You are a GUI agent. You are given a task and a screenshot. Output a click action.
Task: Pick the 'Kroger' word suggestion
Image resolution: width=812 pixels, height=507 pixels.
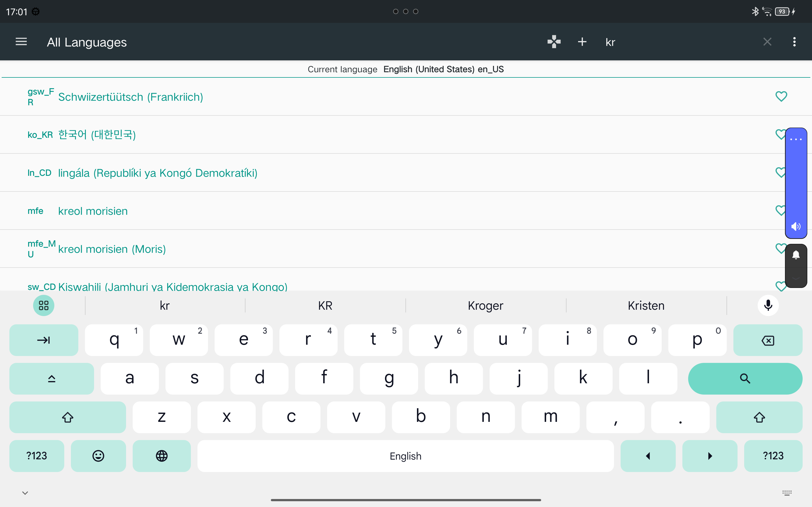click(485, 306)
